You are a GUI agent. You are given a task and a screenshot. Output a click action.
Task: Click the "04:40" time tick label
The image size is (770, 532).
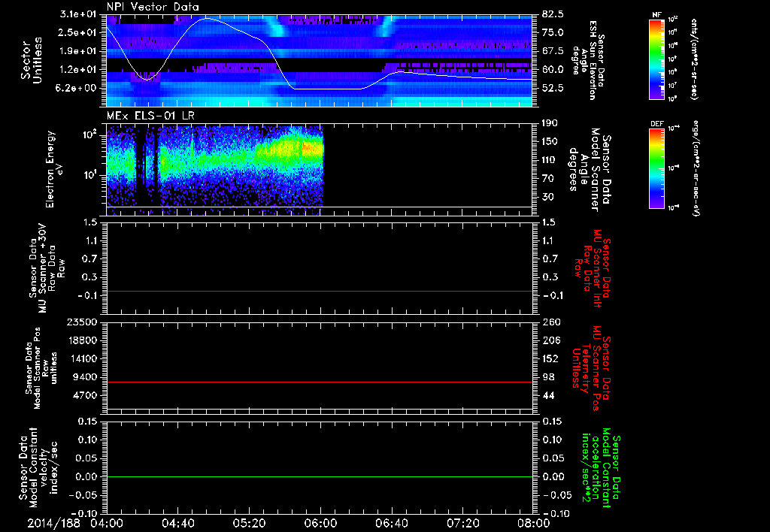click(177, 523)
